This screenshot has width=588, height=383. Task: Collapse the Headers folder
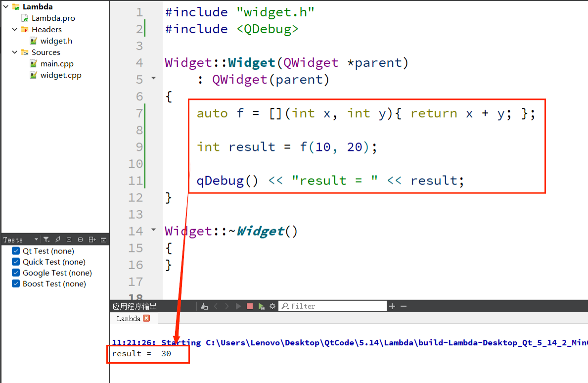(x=15, y=29)
